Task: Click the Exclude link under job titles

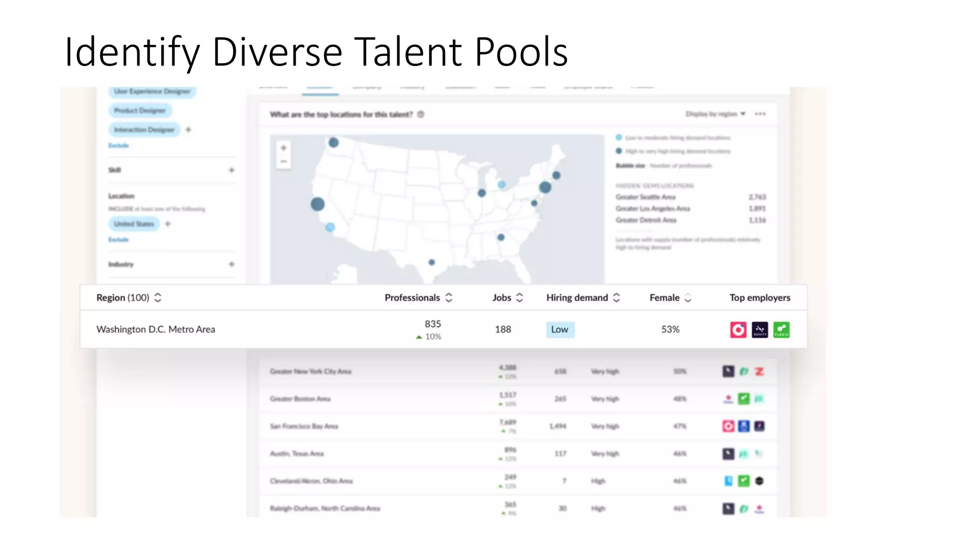Action: pos(119,145)
